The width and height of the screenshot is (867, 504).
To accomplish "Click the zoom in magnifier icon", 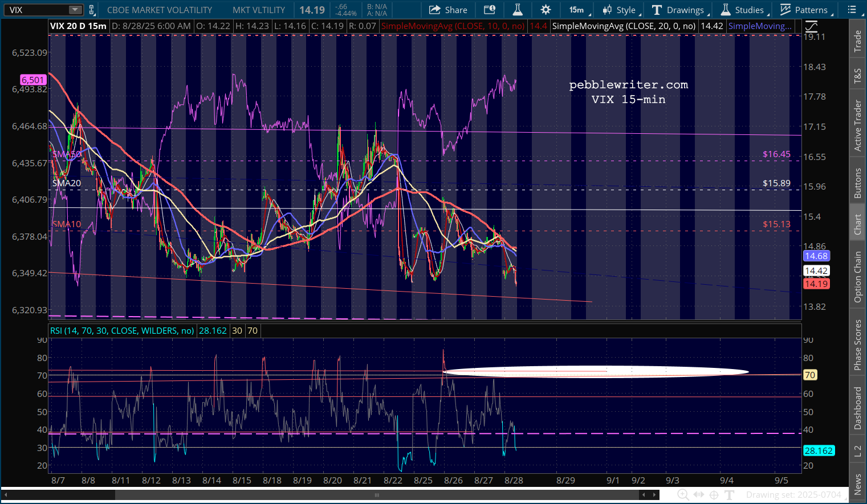I will click(x=683, y=495).
